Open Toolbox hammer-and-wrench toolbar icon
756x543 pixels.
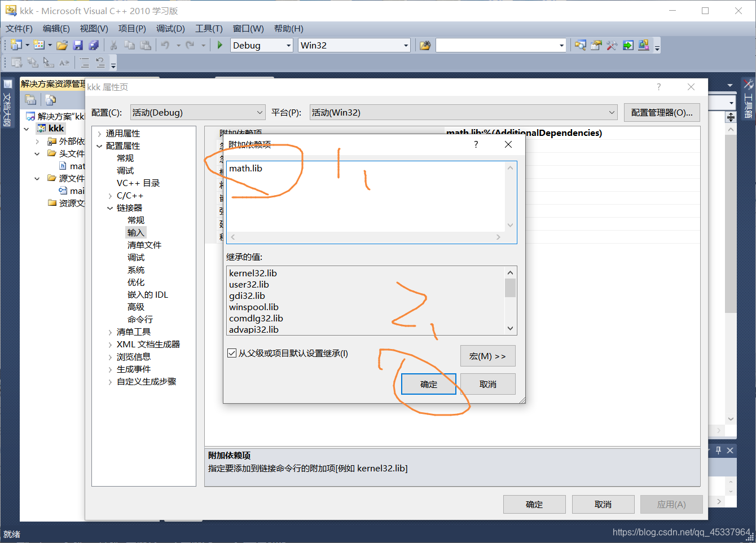coord(612,45)
